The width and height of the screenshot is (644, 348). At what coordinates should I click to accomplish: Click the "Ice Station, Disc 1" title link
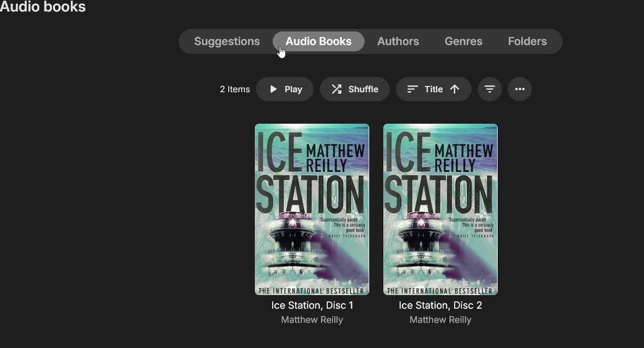(312, 305)
